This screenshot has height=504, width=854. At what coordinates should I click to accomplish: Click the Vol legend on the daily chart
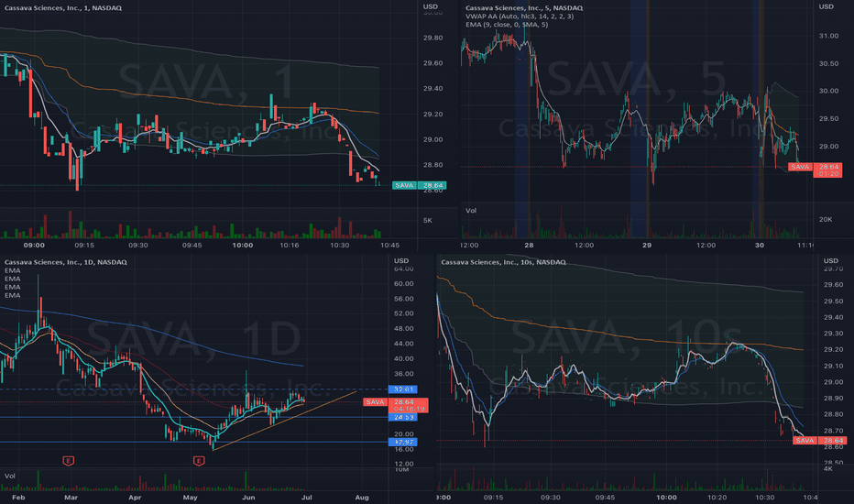click(x=10, y=476)
